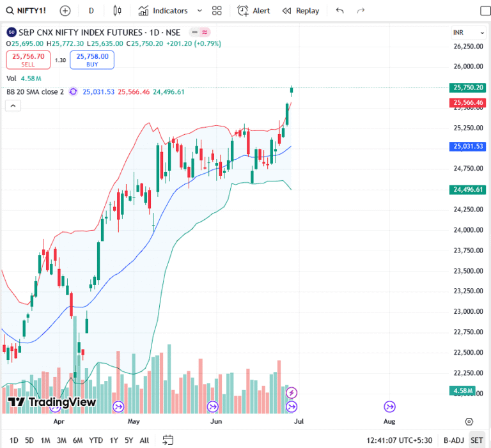The width and height of the screenshot is (491, 448).
Task: Click the red 25,566.46 upper band label
Action: pyautogui.click(x=468, y=102)
